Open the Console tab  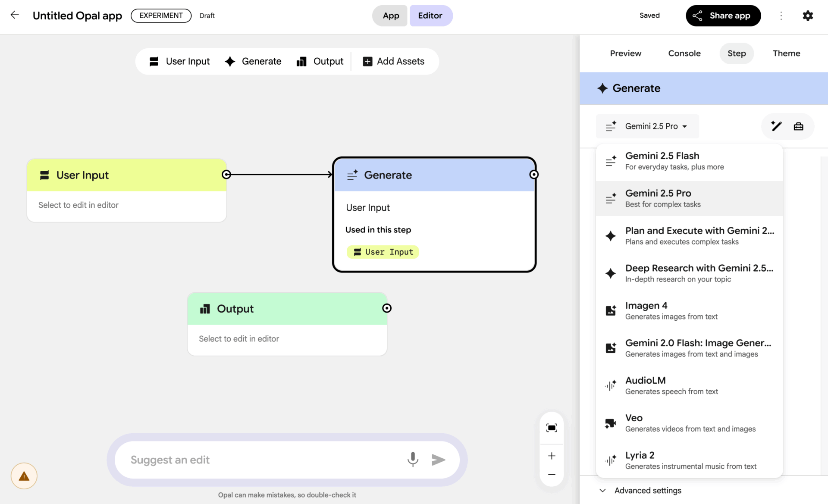pyautogui.click(x=684, y=53)
